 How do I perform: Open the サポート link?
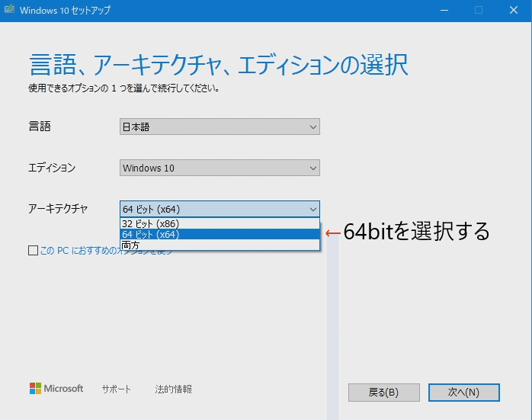coord(117,389)
